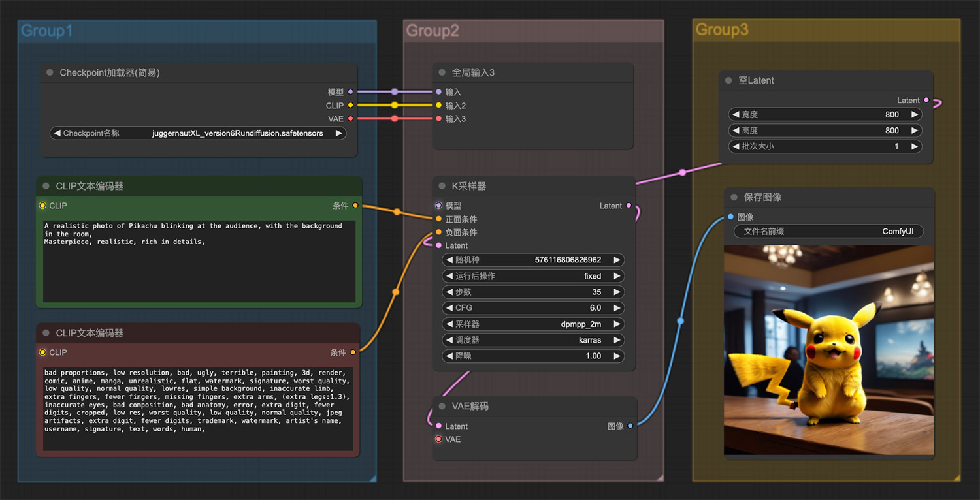This screenshot has height=500, width=980.
Task: Click the midpoint dot on the blue image link
Action: [681, 321]
